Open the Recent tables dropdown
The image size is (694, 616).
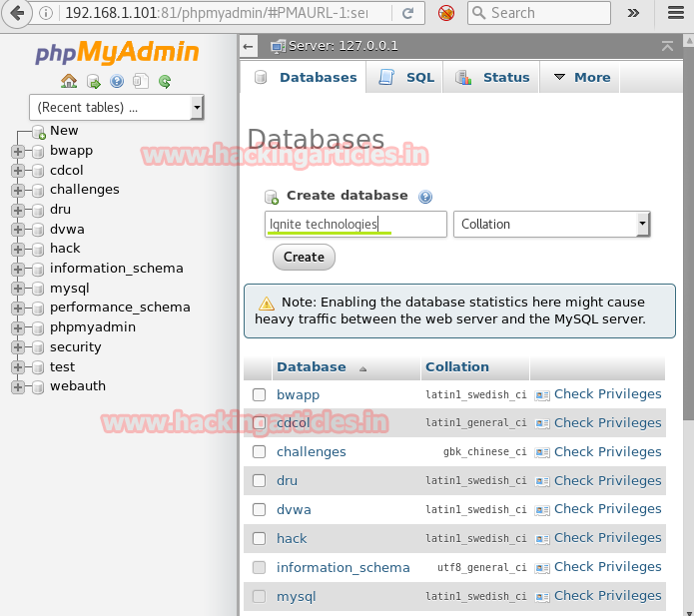pyautogui.click(x=117, y=107)
